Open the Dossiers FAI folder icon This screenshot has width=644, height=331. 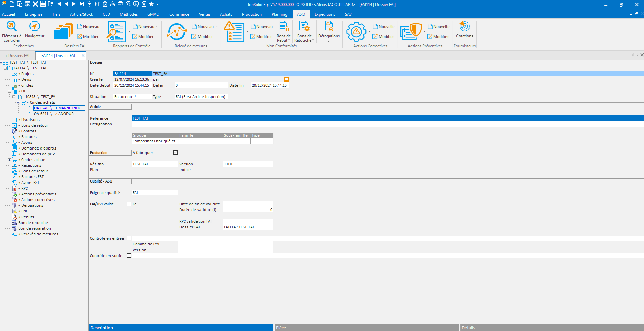pyautogui.click(x=63, y=31)
